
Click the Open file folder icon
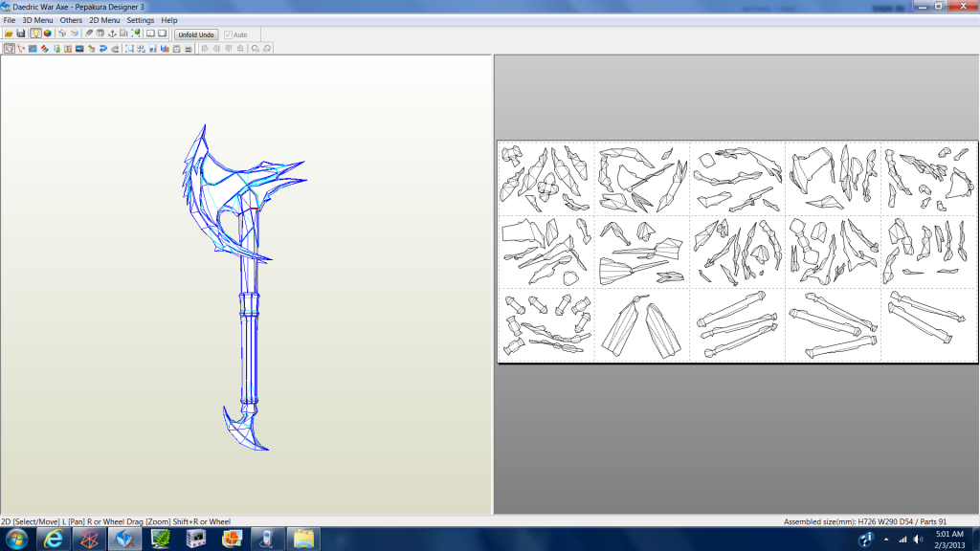coord(9,33)
